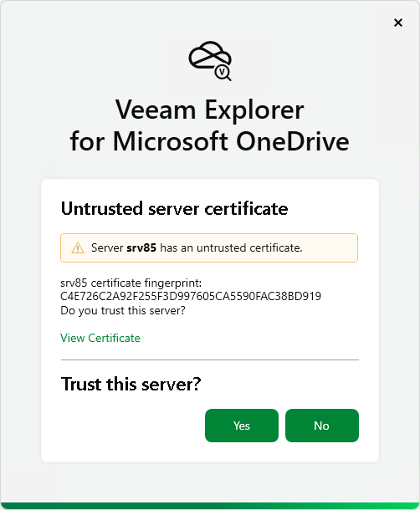420x510 pixels.
Task: Click the 'Veeam Explorer' title line
Action: [210, 110]
